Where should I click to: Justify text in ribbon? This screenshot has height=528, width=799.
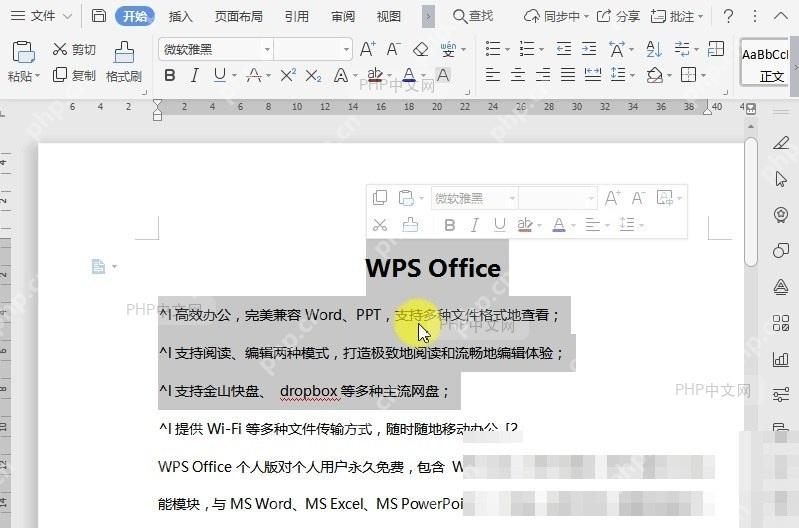tap(568, 75)
